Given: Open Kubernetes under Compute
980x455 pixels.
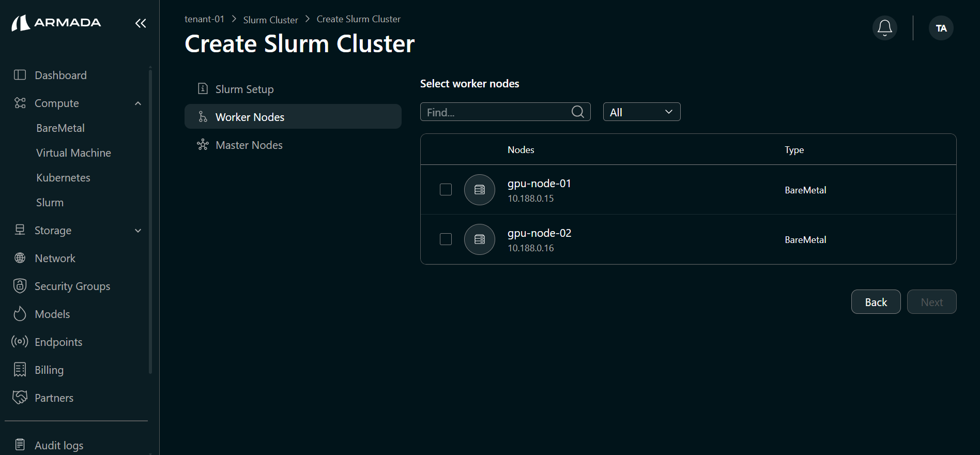Looking at the screenshot, I should pos(63,177).
